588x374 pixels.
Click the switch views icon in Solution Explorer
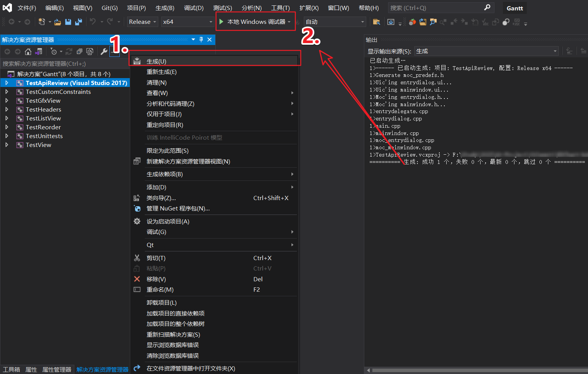click(39, 52)
